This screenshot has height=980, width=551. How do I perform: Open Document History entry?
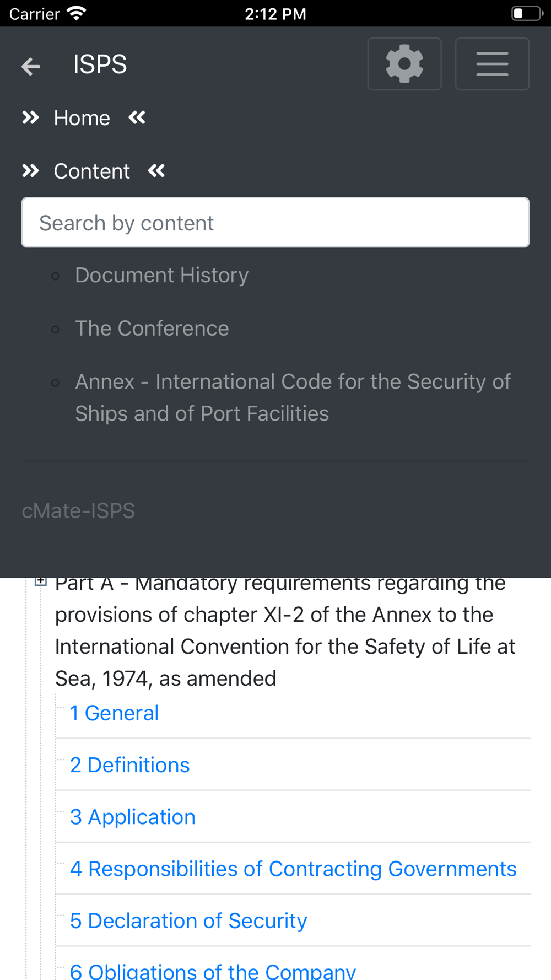(x=161, y=275)
